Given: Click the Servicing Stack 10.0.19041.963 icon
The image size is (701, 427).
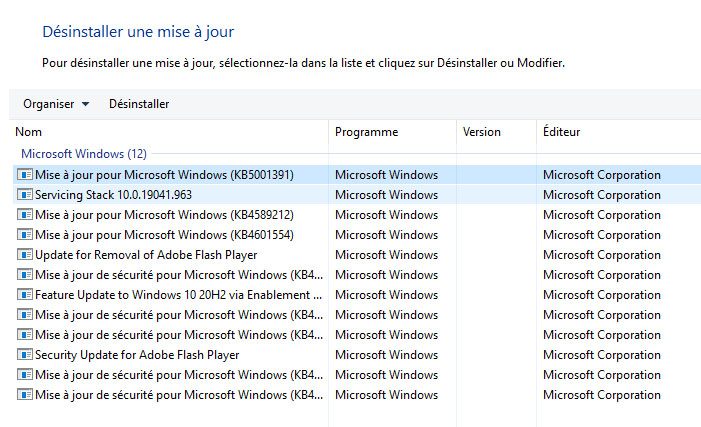Looking at the screenshot, I should pyautogui.click(x=25, y=194).
